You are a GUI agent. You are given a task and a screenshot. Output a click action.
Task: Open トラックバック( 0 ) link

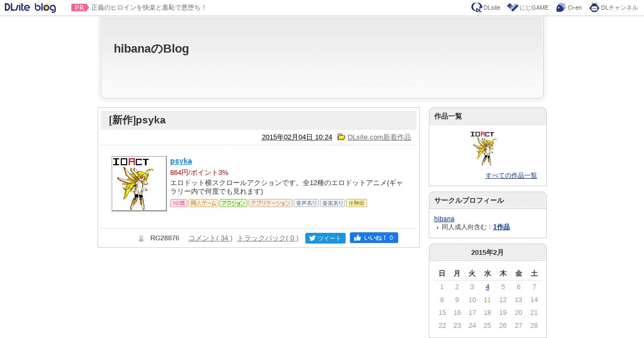tap(268, 238)
